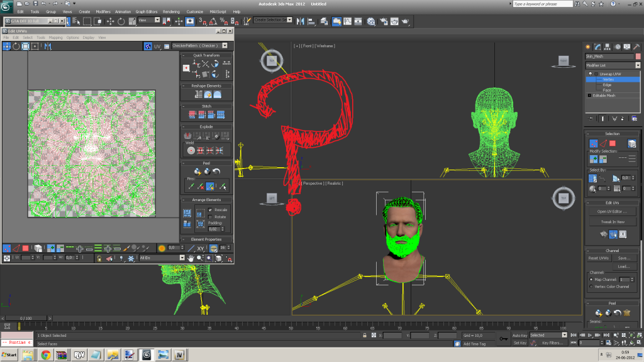Open the Graph Editors menu
644x362 pixels.
pos(146,12)
